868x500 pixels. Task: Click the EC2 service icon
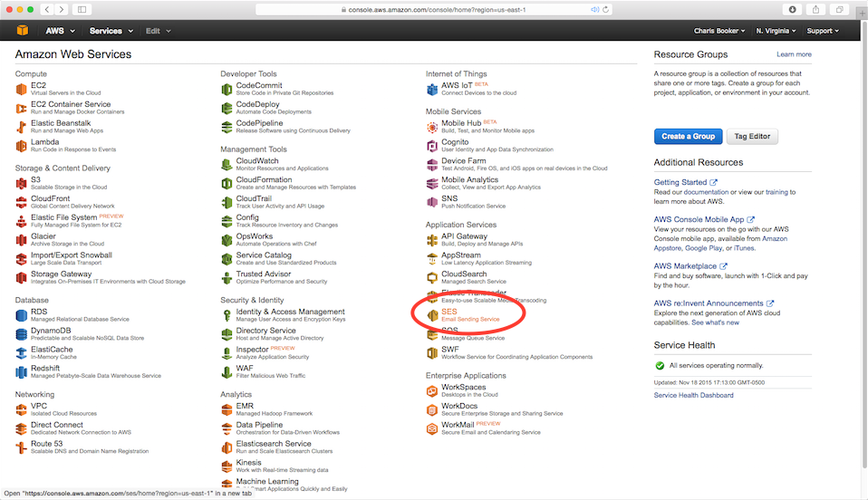coord(21,89)
